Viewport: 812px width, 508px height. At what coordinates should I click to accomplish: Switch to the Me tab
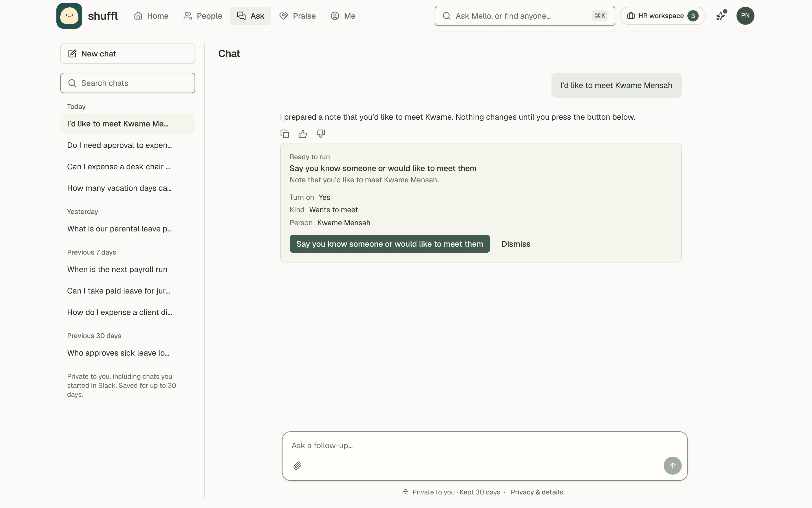coord(343,16)
